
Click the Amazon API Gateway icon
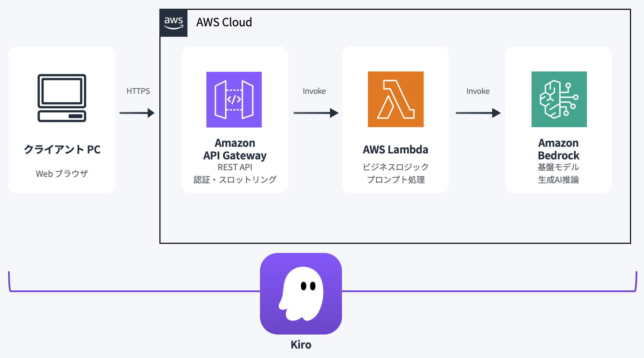[234, 99]
